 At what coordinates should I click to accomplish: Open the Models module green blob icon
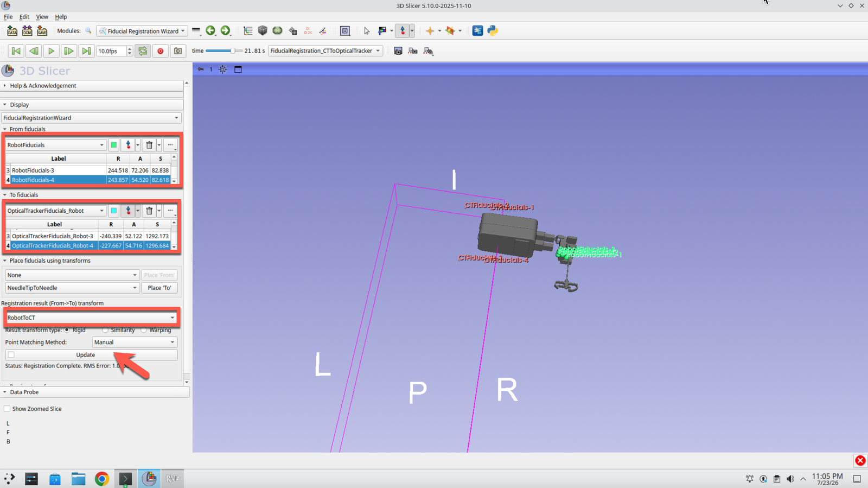(x=277, y=31)
